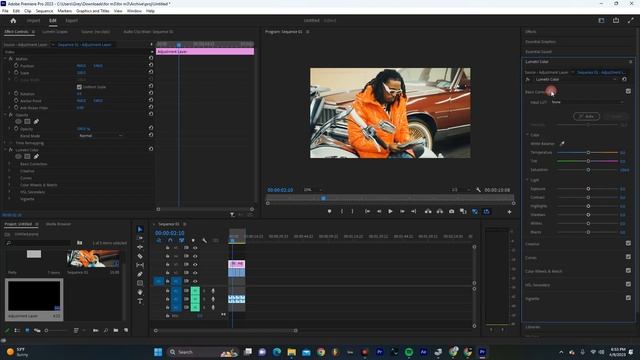Viewport: 640px width, 360px height.
Task: Disable Color Wheels & Match checkbox
Action: [628, 271]
